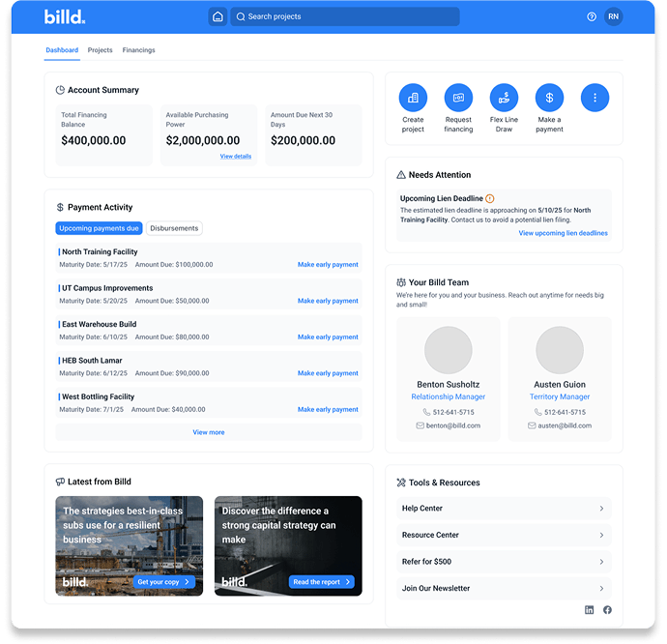Click View upcoming lien deadlines link

click(563, 233)
